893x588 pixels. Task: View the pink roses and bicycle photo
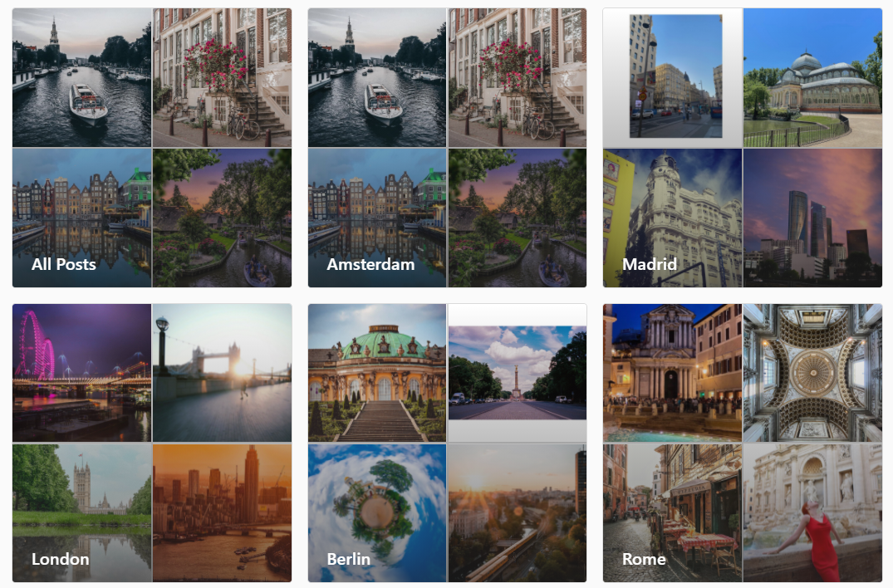[517, 77]
